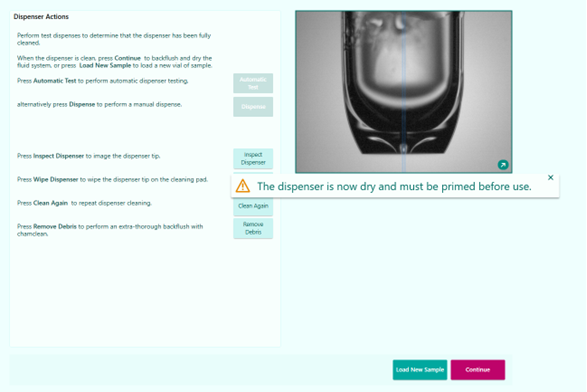Click the 'Press Remove Debris' instruction text

click(110, 230)
